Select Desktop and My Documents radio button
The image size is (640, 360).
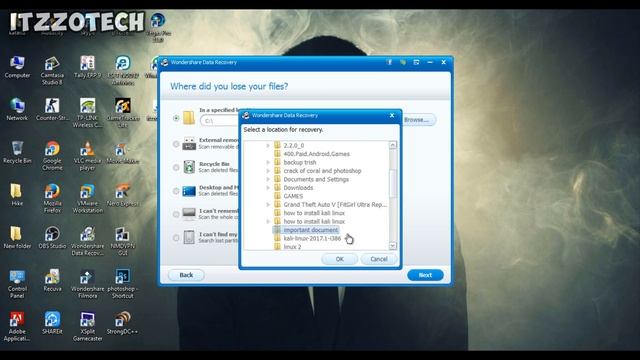click(176, 191)
